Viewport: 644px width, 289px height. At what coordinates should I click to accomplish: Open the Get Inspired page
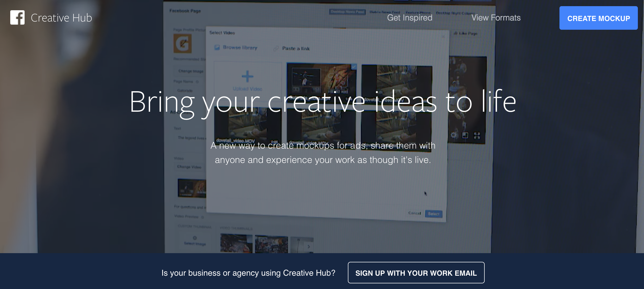click(410, 18)
